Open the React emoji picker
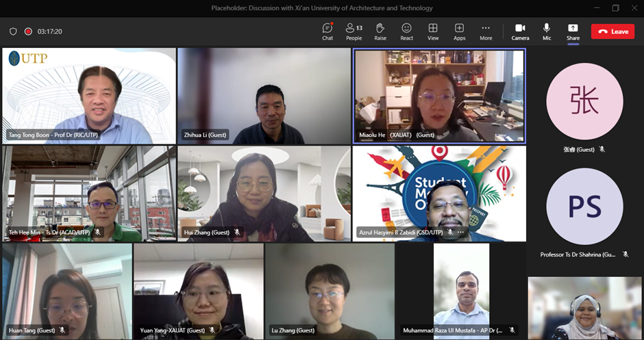This screenshot has height=340, width=644. tap(406, 31)
